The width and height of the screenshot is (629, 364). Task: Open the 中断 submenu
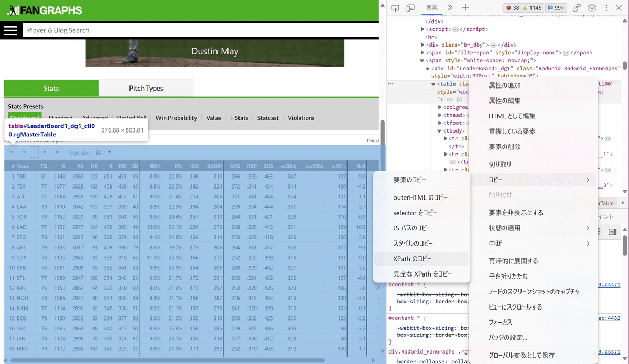533,244
